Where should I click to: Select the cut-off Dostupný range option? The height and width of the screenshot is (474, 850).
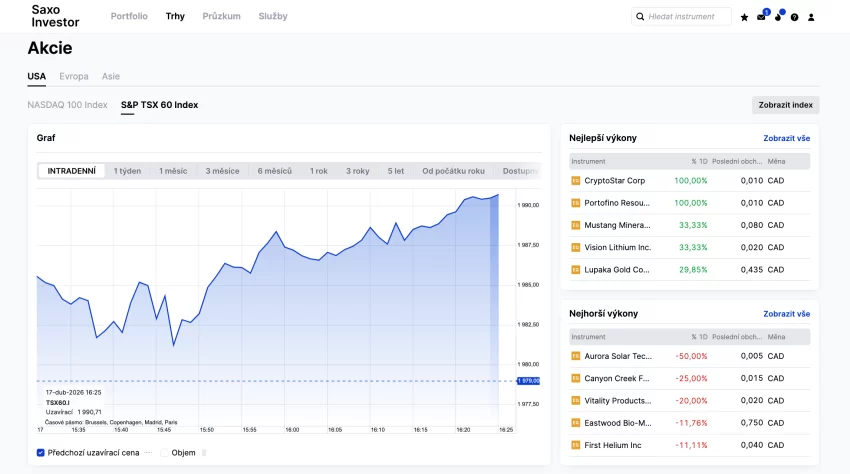(x=520, y=171)
